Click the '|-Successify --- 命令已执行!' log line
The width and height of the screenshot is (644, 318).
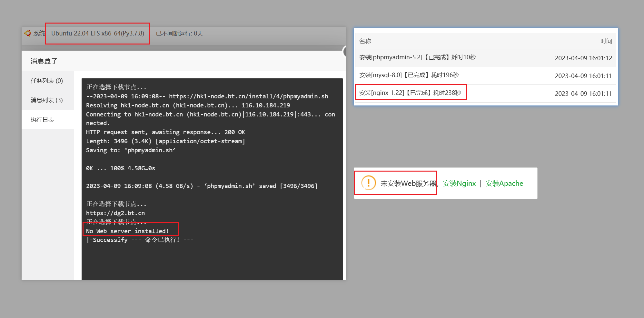140,240
